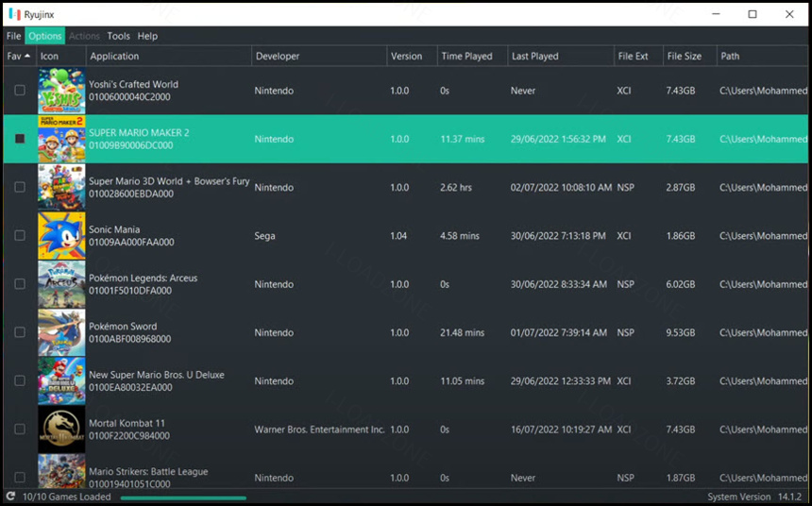The height and width of the screenshot is (506, 812).
Task: Select Super Mario 3D World + Bowser's Fury
Action: [x=169, y=181]
